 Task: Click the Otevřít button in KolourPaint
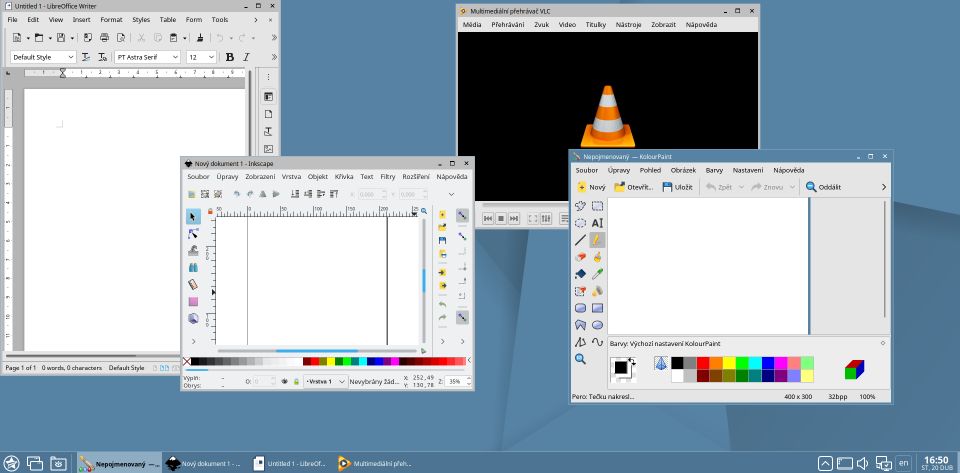(634, 187)
